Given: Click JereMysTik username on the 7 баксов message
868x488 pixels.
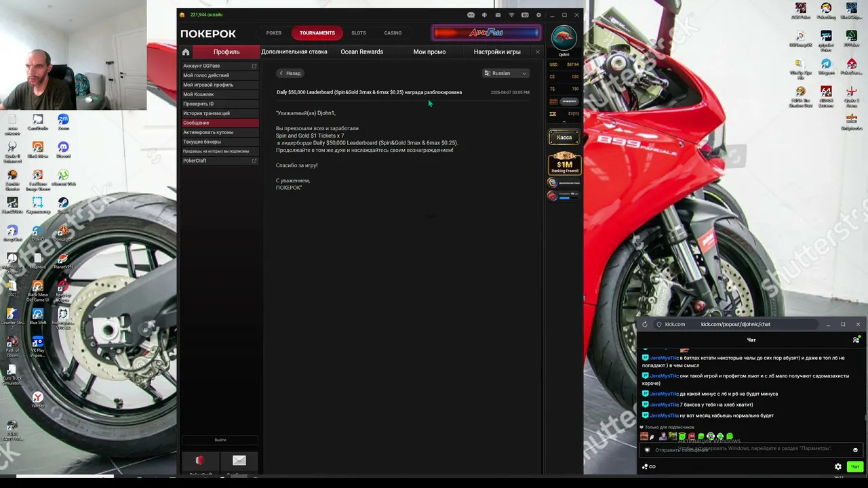Looking at the screenshot, I should point(663,405).
